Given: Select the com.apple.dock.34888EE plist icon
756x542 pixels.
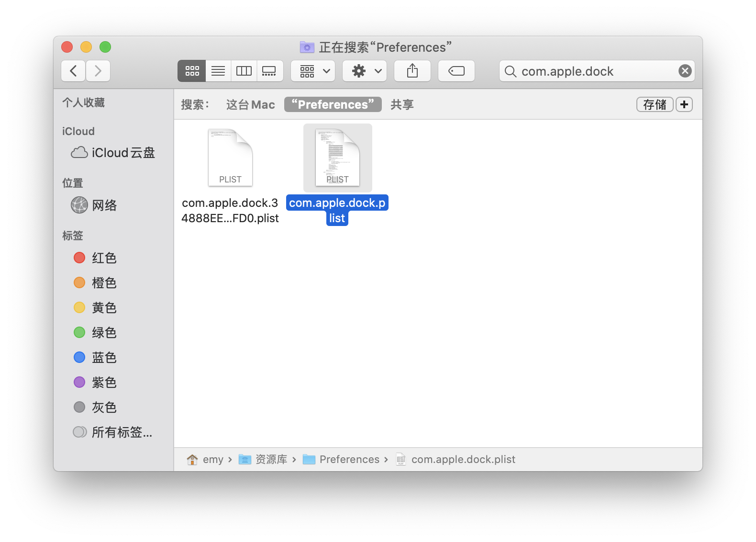Looking at the screenshot, I should point(230,158).
